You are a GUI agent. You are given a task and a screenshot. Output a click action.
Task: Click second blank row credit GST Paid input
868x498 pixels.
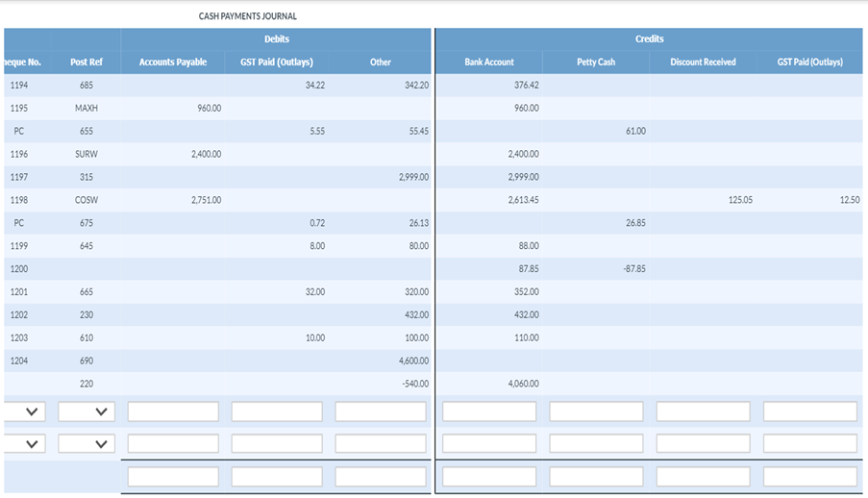[x=810, y=444]
